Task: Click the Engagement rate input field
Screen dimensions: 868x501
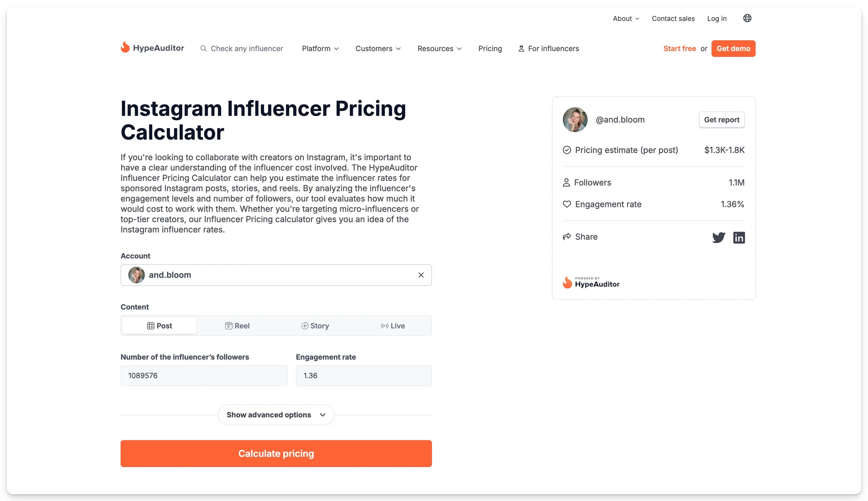Action: point(364,375)
